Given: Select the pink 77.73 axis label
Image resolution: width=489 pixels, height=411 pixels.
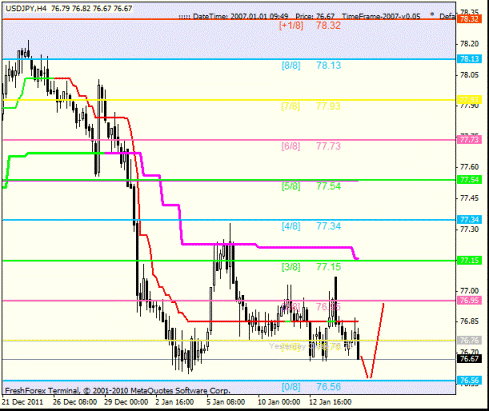Looking at the screenshot, I should [469, 140].
